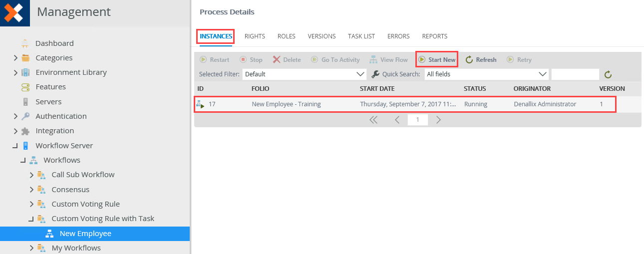Expand the Authentication tree node

[15, 116]
